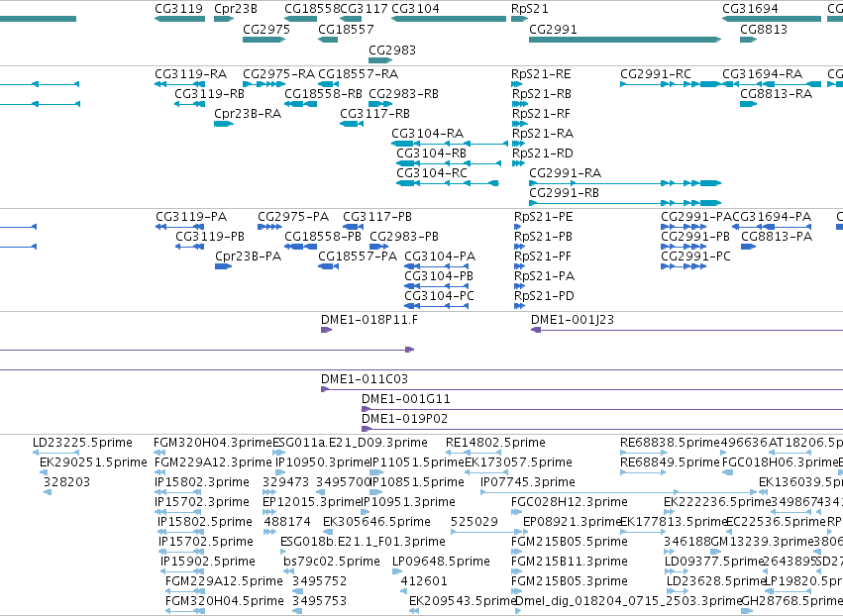Click protein CG2975-PA
This screenshot has height=616, width=843.
click(x=269, y=227)
